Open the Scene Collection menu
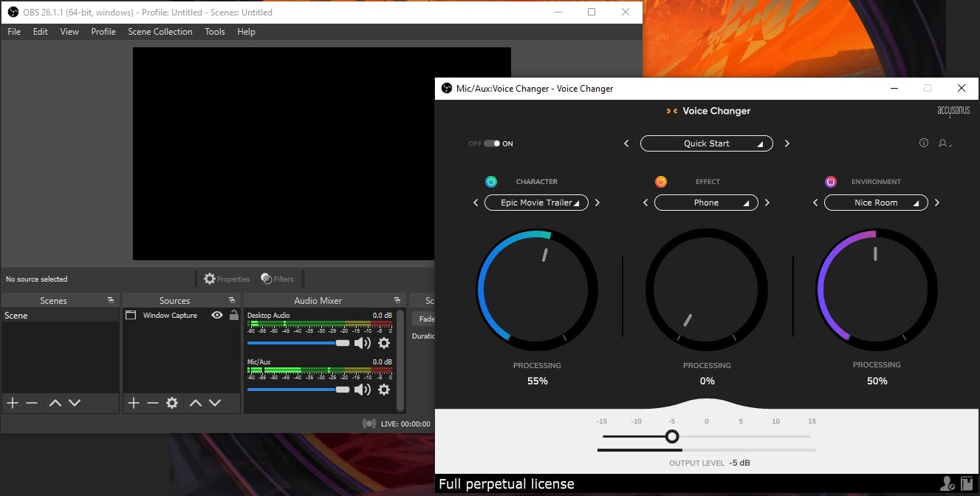980x496 pixels. tap(160, 32)
